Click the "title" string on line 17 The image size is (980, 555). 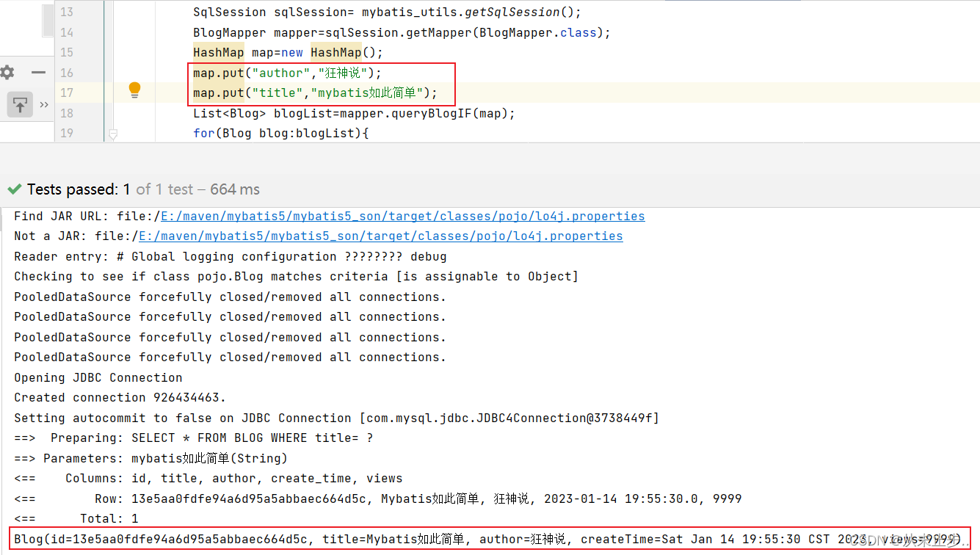point(277,92)
